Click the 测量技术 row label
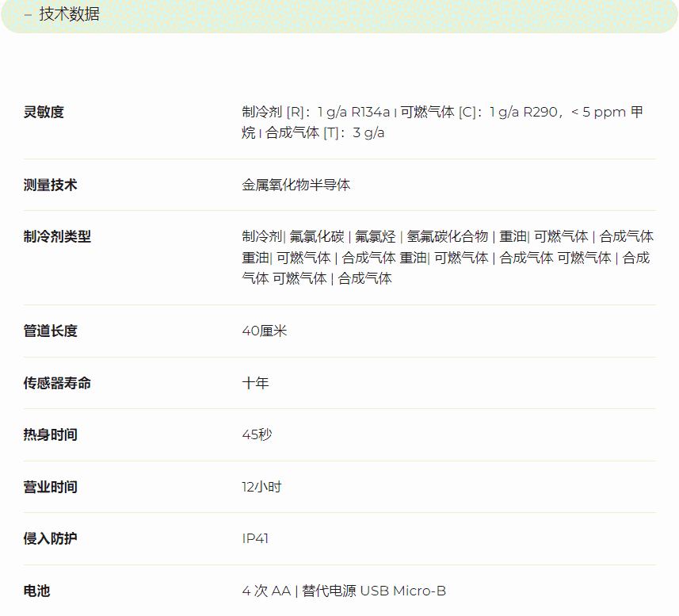 click(50, 185)
